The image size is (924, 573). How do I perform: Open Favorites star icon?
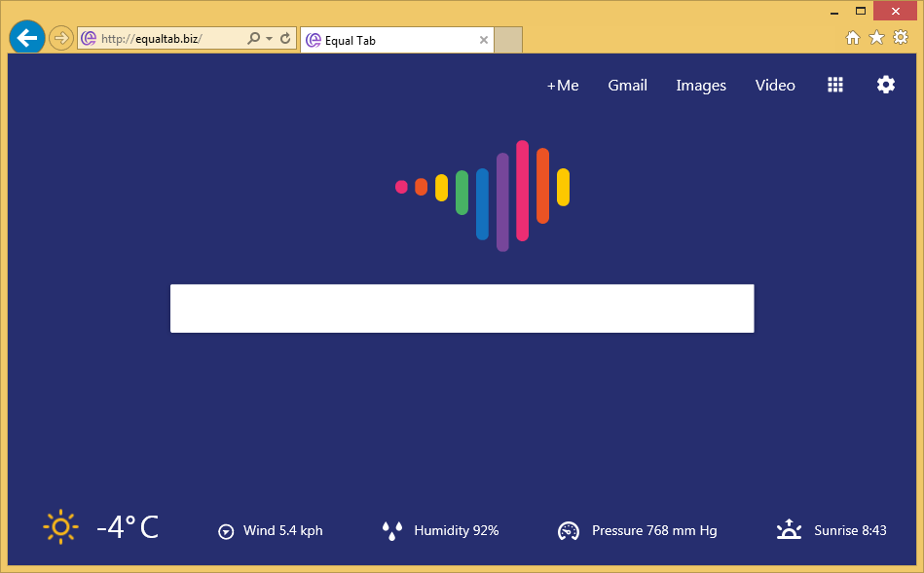point(876,38)
